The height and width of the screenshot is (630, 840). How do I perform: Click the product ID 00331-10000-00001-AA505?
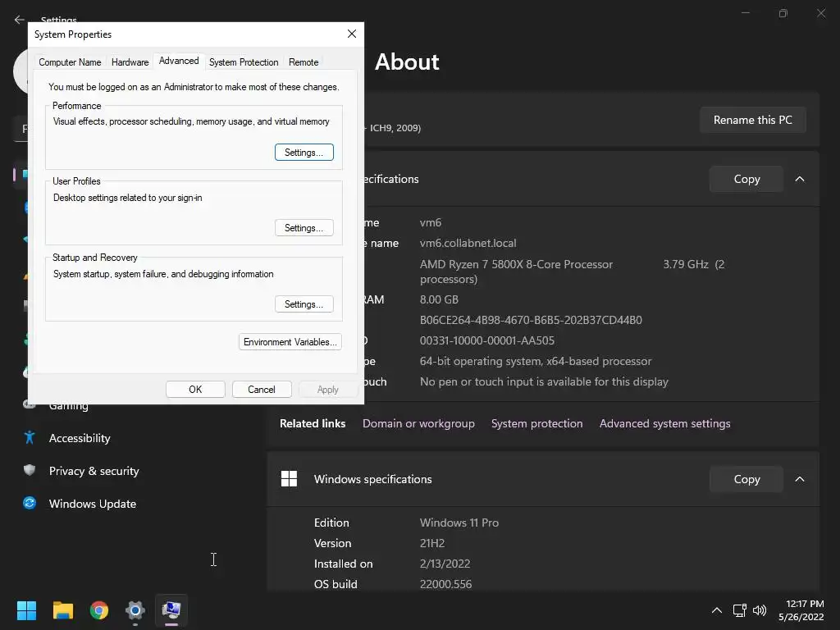coord(487,340)
